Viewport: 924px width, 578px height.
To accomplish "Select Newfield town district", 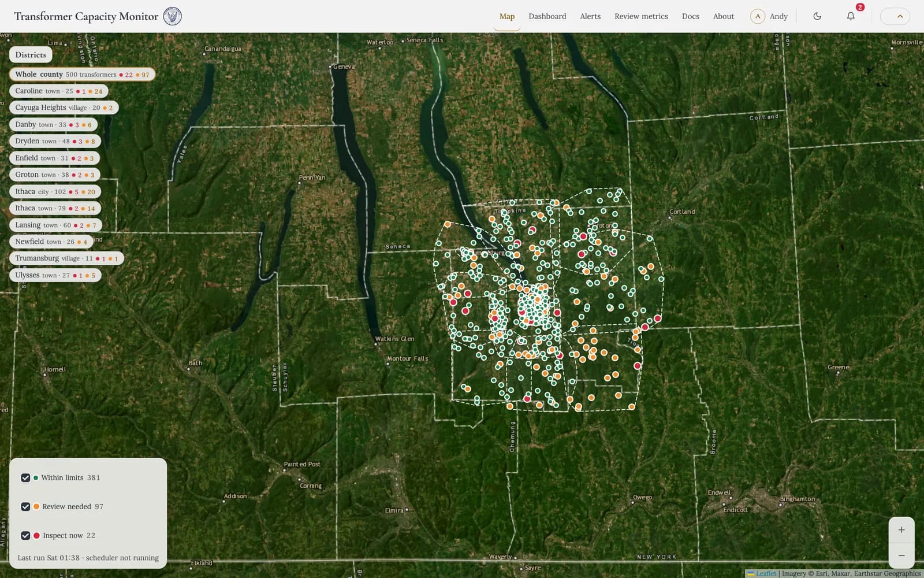I will click(x=51, y=242).
